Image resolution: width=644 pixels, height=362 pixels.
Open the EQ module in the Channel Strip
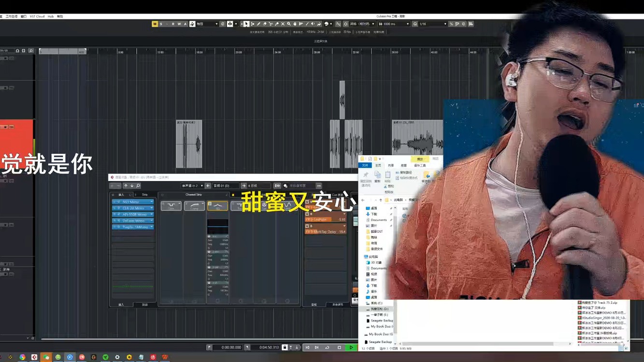[x=217, y=206]
